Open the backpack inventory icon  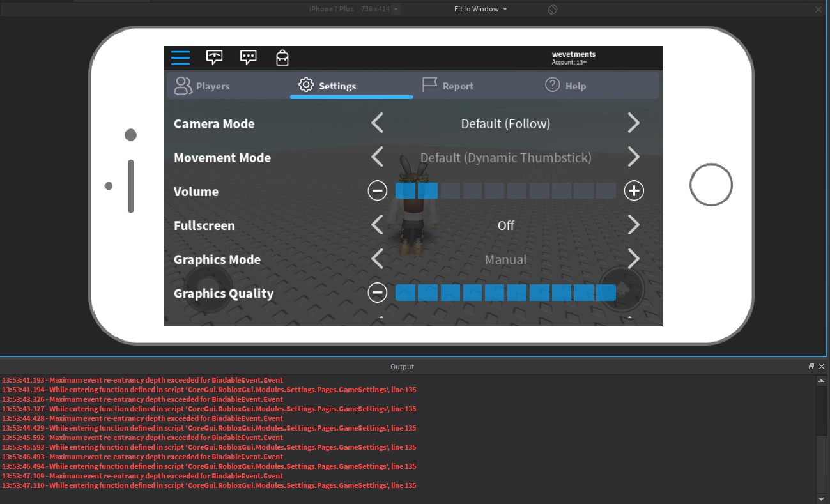pos(282,57)
